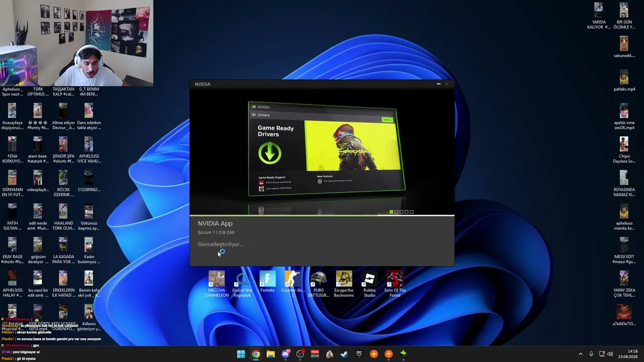Select the 'MESSİ EDİT #messi' desktop file

[624, 250]
